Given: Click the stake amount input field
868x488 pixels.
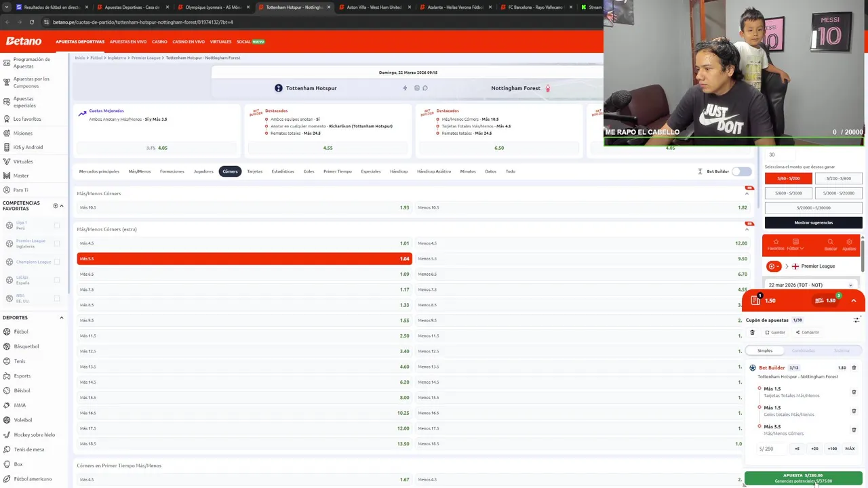Looking at the screenshot, I should (x=773, y=449).
